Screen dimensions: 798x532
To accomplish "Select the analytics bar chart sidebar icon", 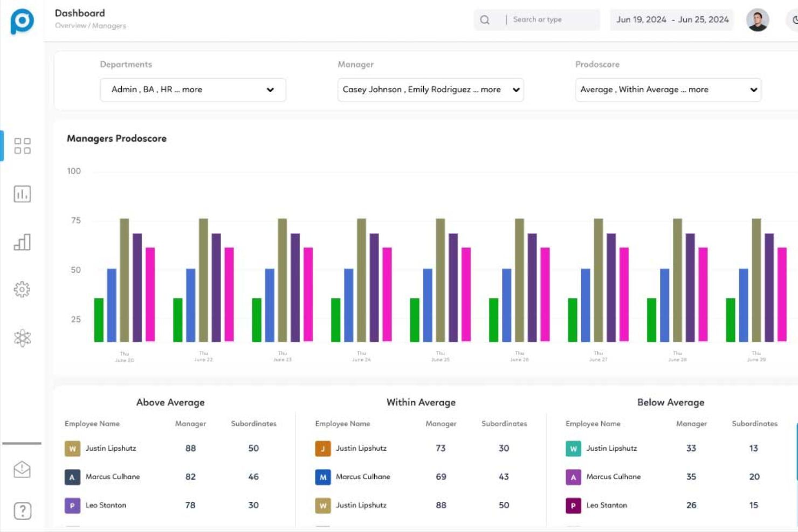I will tap(22, 194).
